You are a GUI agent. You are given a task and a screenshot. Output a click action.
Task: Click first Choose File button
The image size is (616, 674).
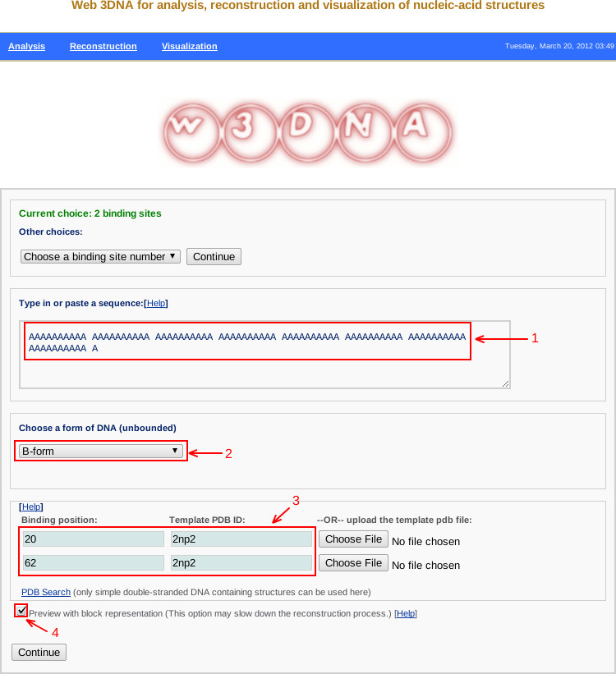click(x=354, y=539)
